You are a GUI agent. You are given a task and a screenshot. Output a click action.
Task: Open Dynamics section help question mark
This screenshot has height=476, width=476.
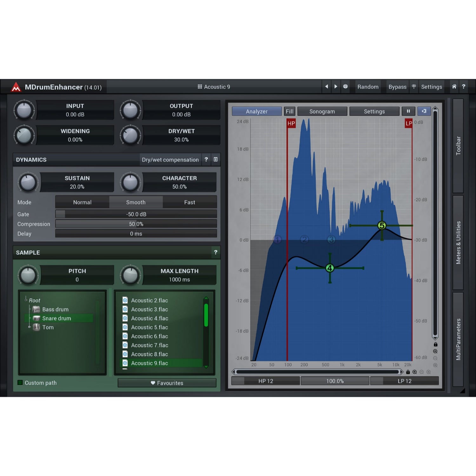[x=206, y=159]
